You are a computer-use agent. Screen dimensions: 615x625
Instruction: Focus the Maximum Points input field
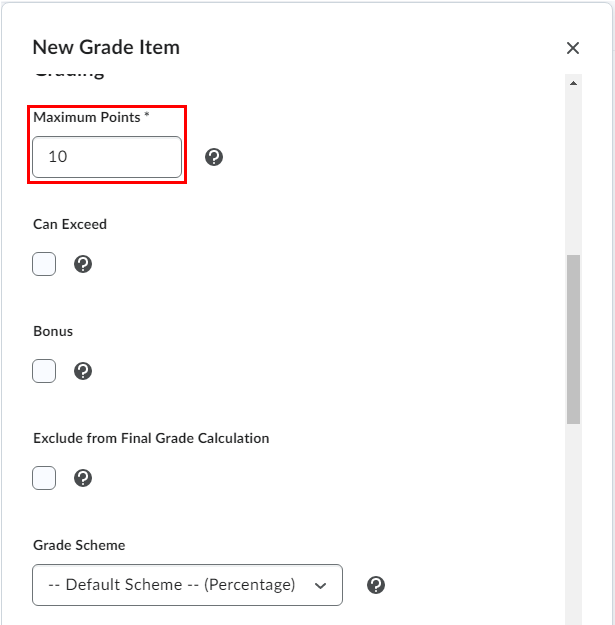coord(107,157)
